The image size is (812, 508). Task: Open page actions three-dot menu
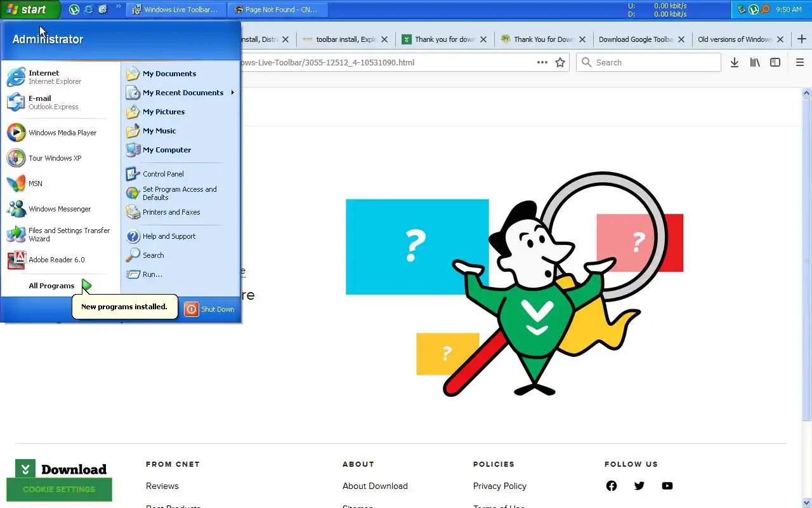click(x=542, y=62)
